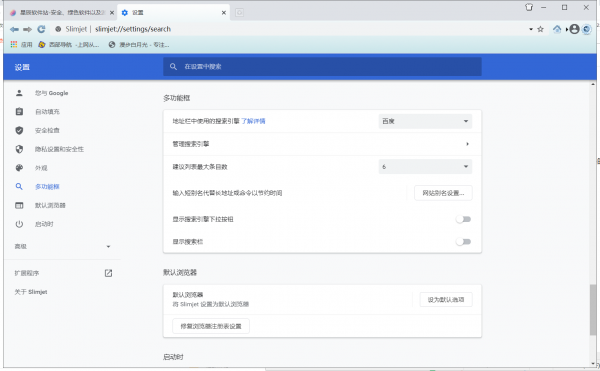600x371 pixels.
Task: Click the shield checkmark safety icon
Action: 19,130
